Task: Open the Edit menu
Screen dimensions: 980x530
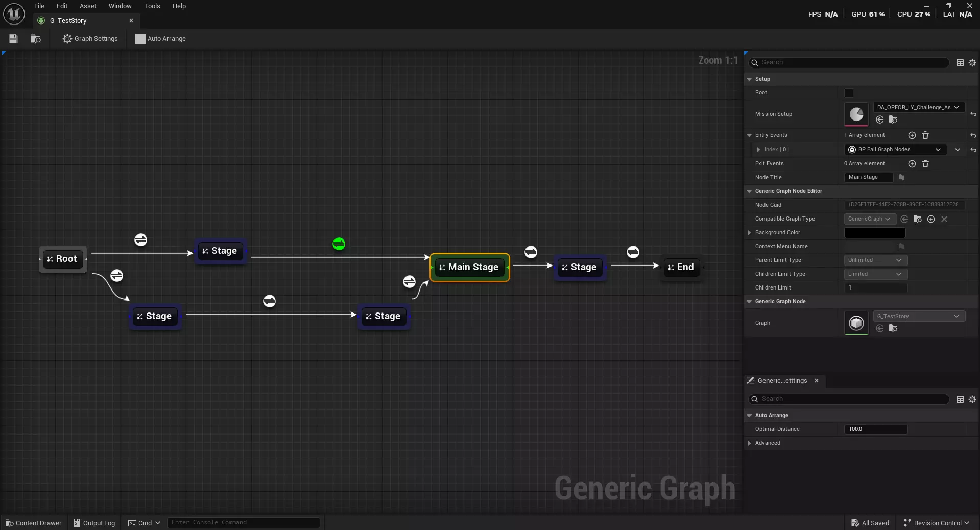Action: click(x=62, y=6)
